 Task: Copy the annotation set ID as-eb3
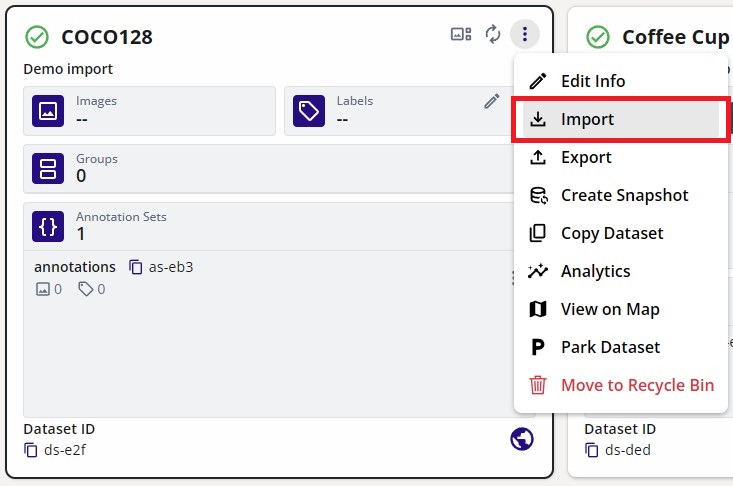(136, 267)
